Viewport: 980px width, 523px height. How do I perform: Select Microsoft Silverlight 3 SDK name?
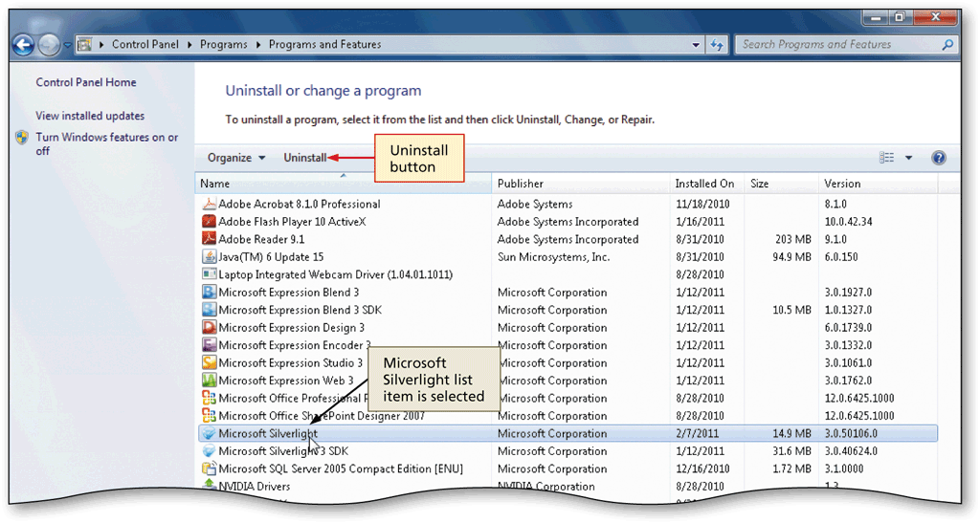[283, 451]
